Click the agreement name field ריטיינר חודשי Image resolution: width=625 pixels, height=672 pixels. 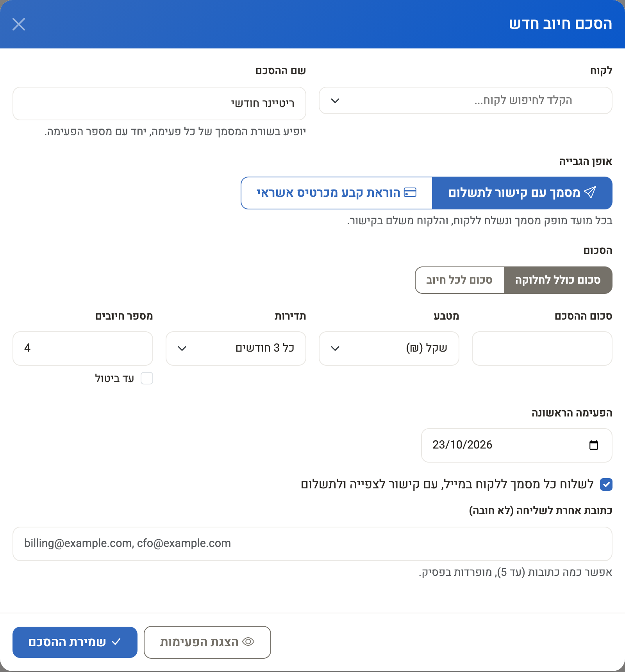coord(159,104)
